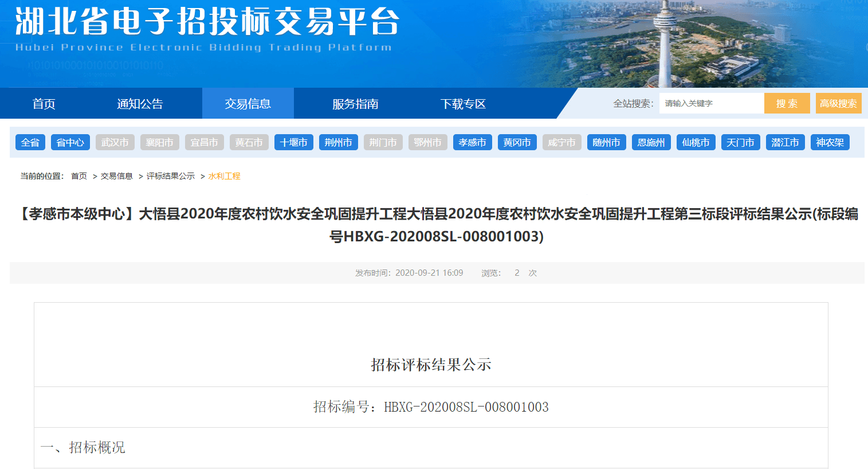Viewport: 868px width, 469px height.
Task: Choose the 孝感市 city filter
Action: coord(473,142)
